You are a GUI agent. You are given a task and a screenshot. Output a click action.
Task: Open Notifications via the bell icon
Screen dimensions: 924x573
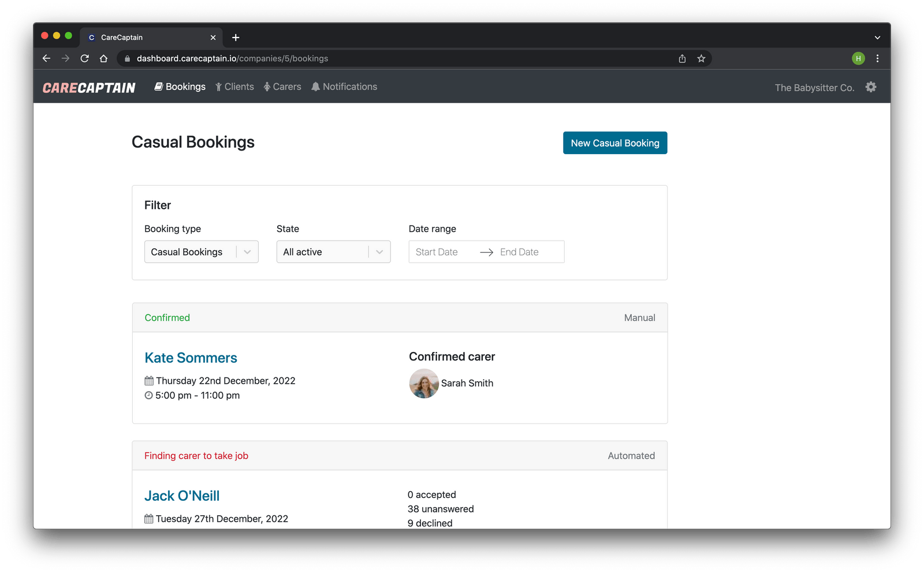315,86
